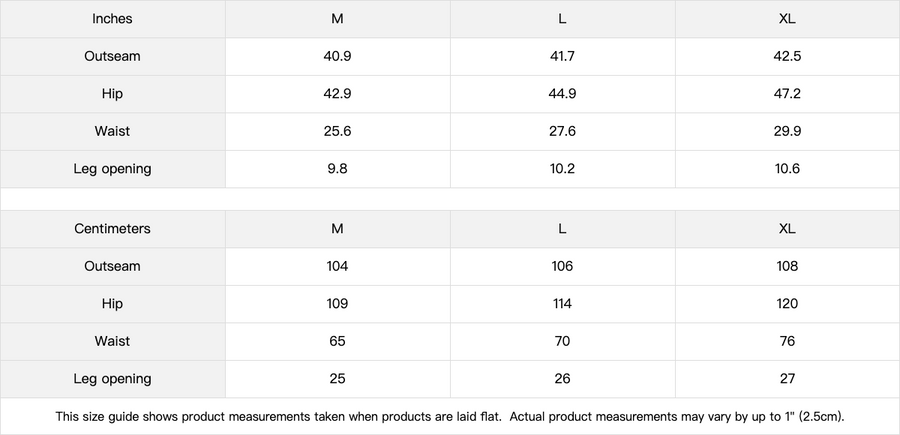Screen dimensions: 900x435
Task: Click the 29.9 waist measurement cell
Action: (x=787, y=132)
